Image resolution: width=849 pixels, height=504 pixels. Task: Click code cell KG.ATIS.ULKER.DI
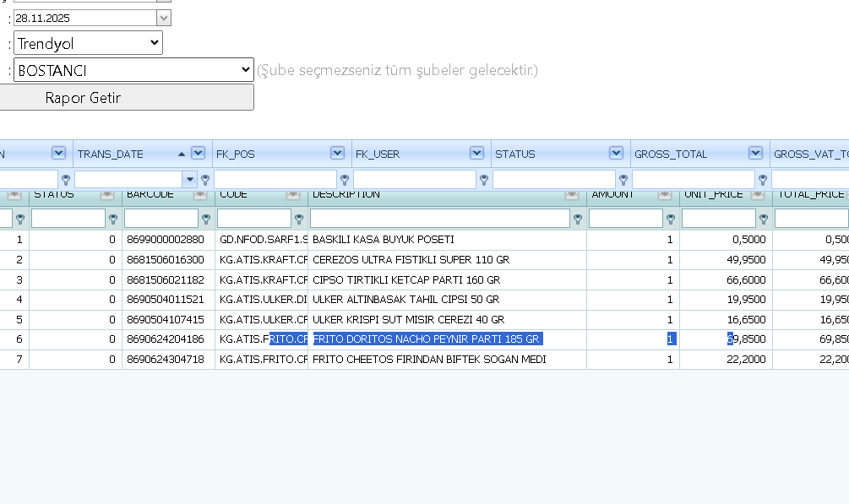coord(262,300)
